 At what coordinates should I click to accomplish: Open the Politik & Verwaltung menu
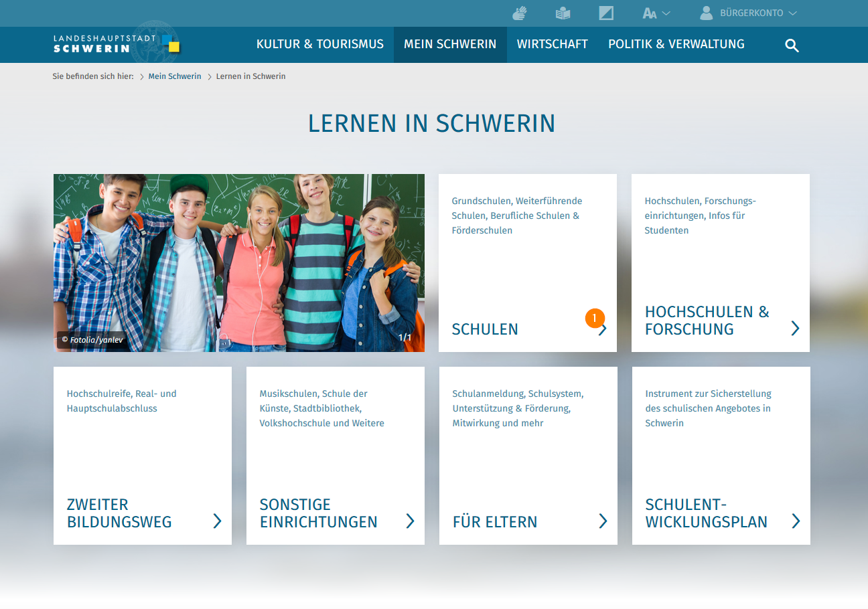[676, 44]
